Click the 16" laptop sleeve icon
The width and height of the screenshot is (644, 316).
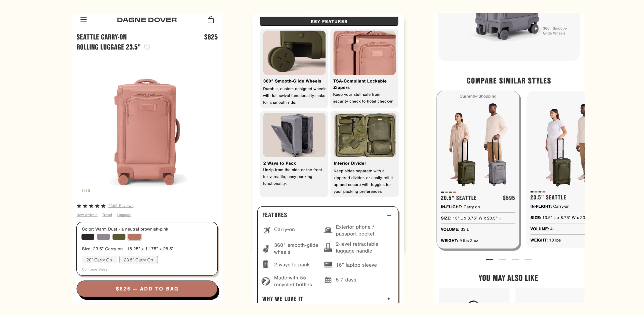coord(328,265)
